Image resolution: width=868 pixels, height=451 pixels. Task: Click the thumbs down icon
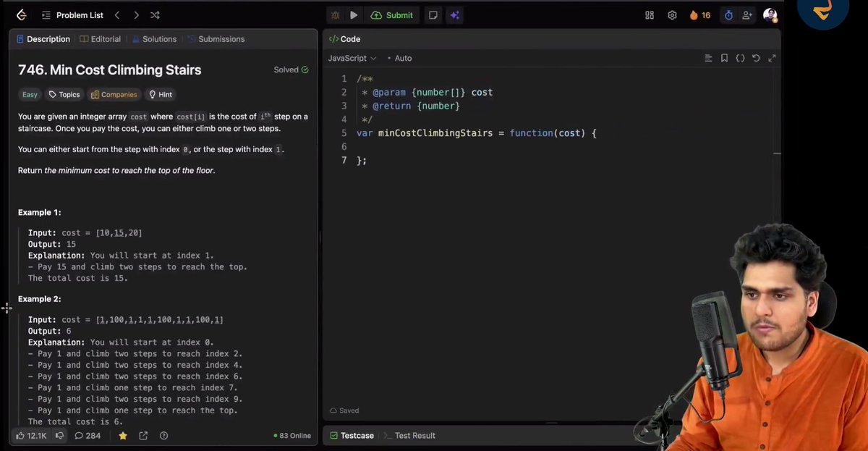tap(59, 436)
